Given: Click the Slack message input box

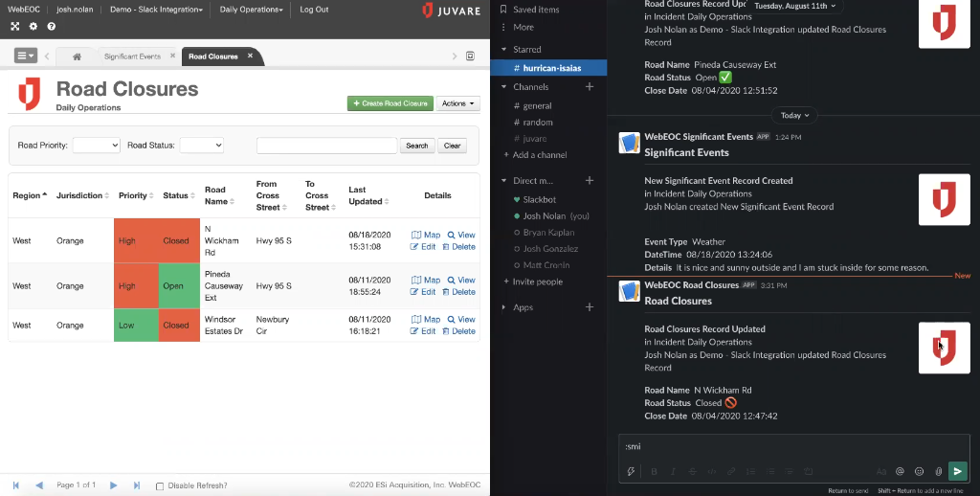Looking at the screenshot, I should pos(793,446).
